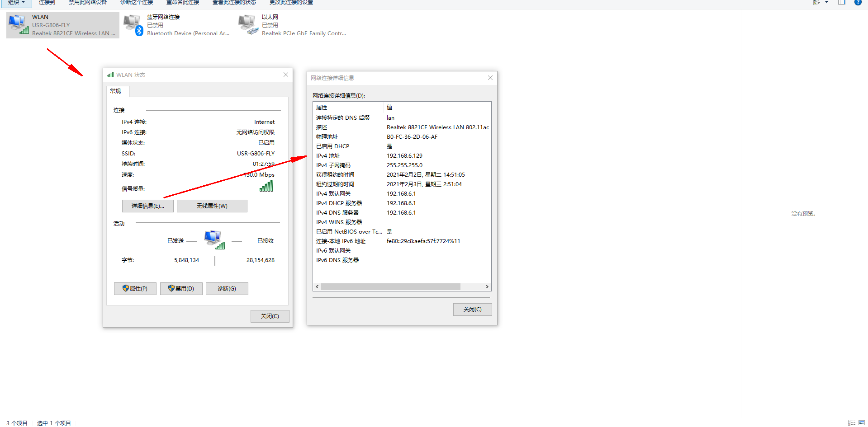The width and height of the screenshot is (868, 427).
Task: Open the blue Help question mark icon
Action: (858, 2)
